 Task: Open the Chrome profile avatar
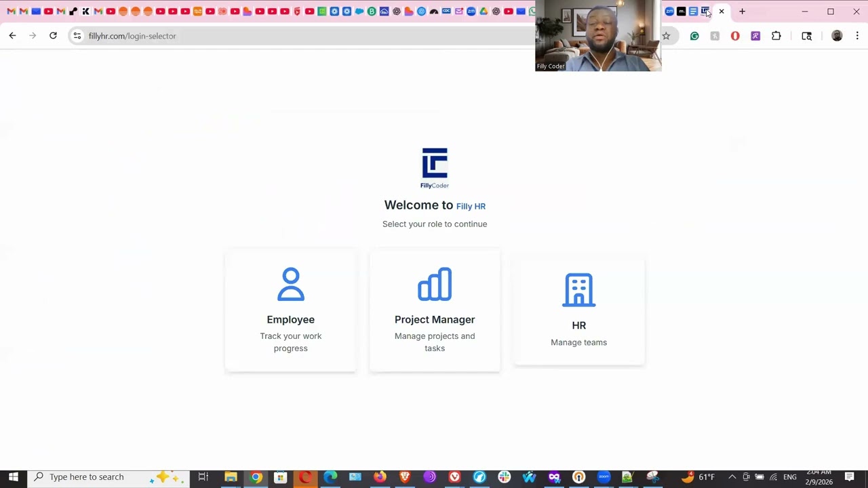(837, 36)
